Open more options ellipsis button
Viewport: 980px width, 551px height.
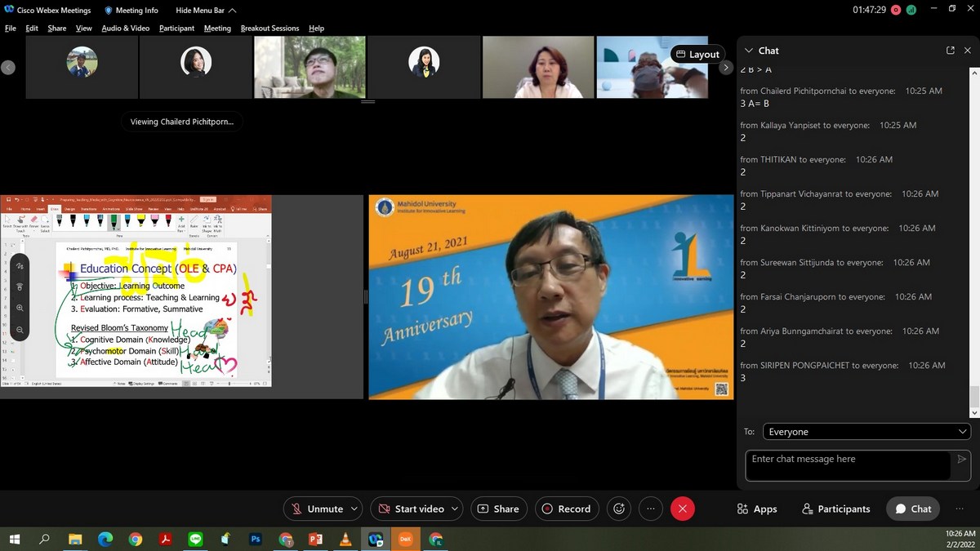pyautogui.click(x=651, y=509)
